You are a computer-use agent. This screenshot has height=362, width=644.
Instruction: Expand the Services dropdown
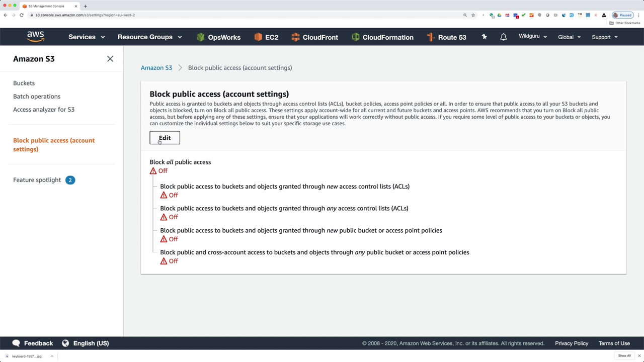(x=87, y=37)
